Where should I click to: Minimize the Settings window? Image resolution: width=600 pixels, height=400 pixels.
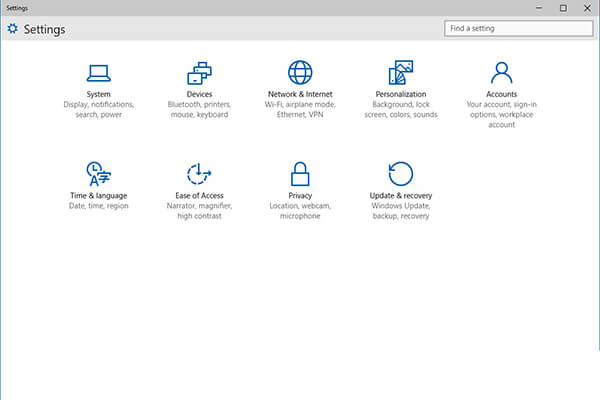click(539, 8)
